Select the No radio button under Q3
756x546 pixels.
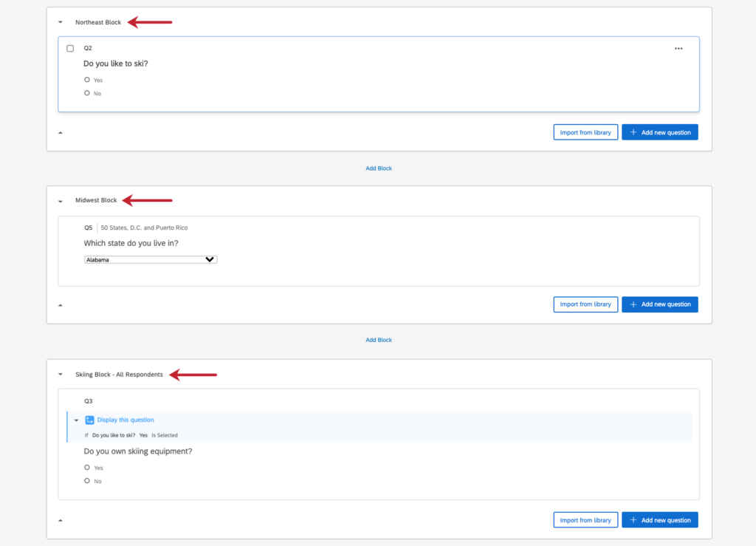point(87,481)
